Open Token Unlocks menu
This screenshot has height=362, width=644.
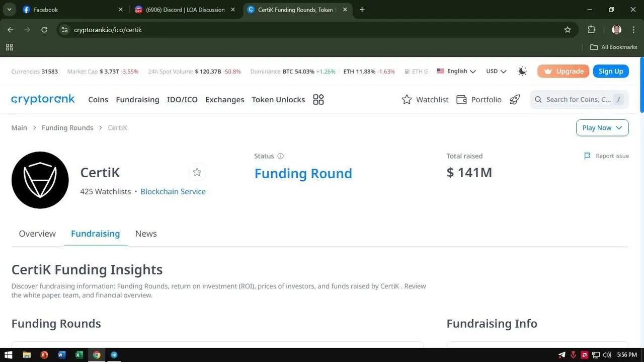click(x=278, y=100)
